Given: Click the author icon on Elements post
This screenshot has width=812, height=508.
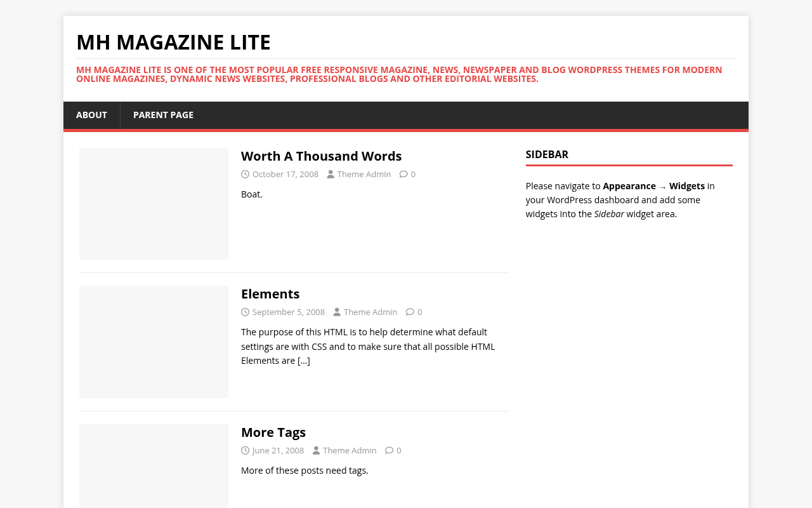Looking at the screenshot, I should pyautogui.click(x=337, y=312).
